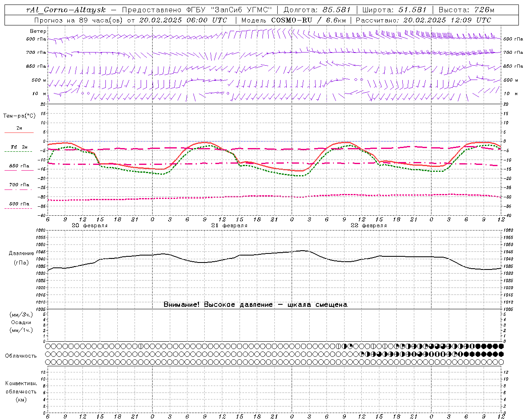Select the elevation text Высота: 726м
Screen dimensions: 525x420
tap(466, 10)
